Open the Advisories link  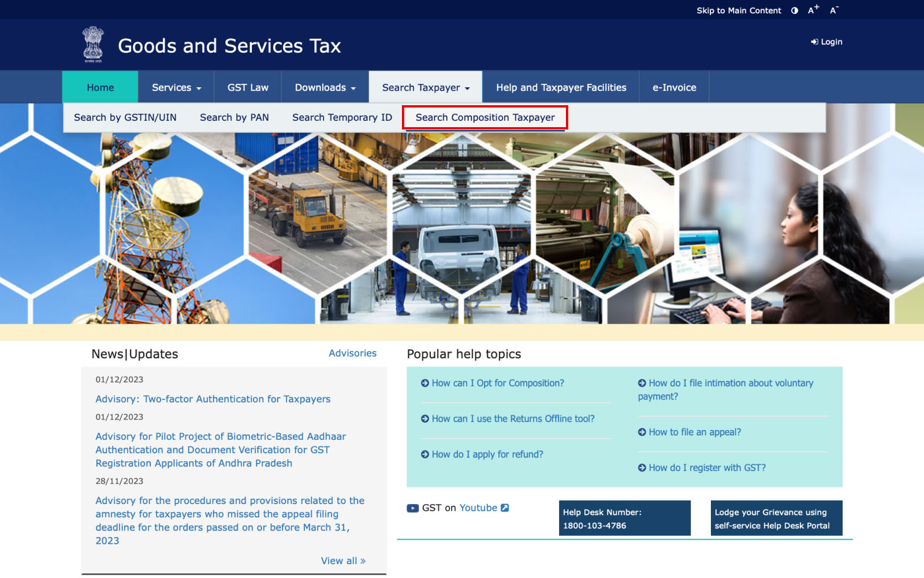(352, 353)
